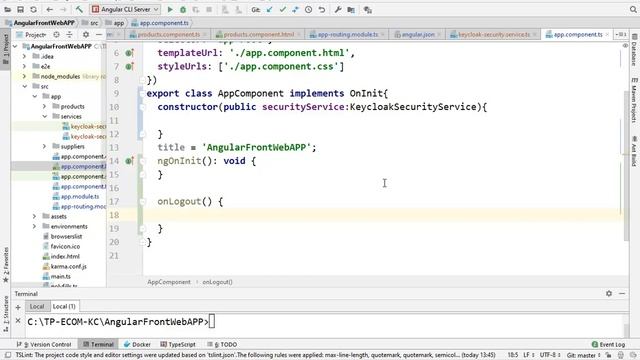This screenshot has width=640, height=360.
Task: Click the Save All toolbar icon
Action: pos(20,9)
